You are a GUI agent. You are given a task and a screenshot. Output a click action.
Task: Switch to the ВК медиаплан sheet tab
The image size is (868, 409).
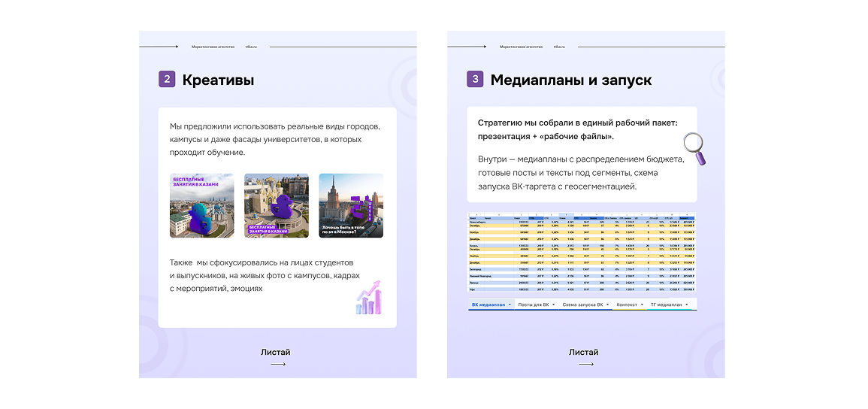click(491, 304)
